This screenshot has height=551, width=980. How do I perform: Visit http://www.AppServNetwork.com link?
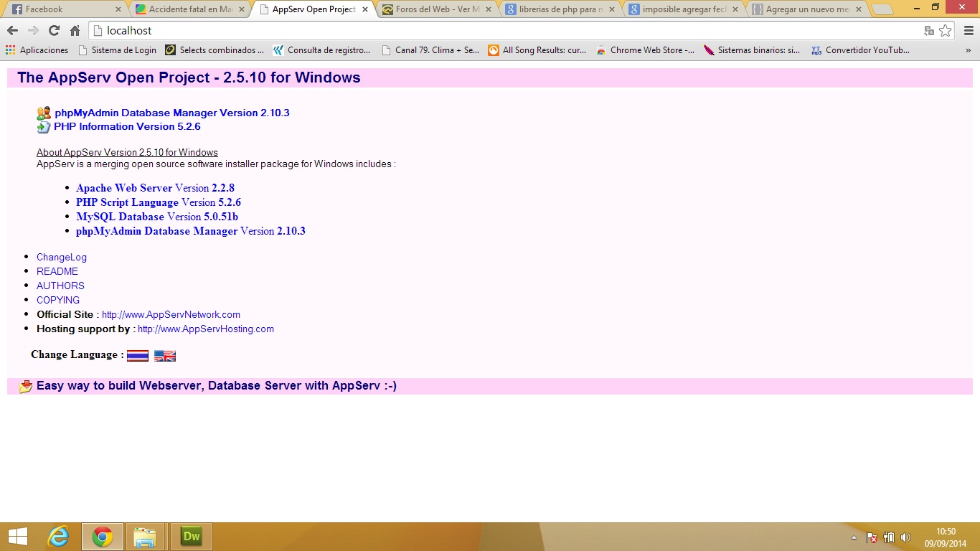[x=171, y=314]
